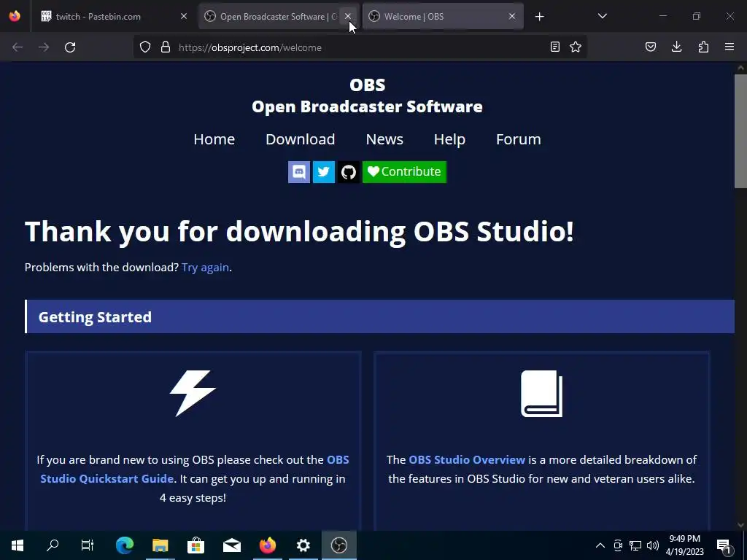747x560 pixels.
Task: Open network status icon
Action: coord(635,545)
